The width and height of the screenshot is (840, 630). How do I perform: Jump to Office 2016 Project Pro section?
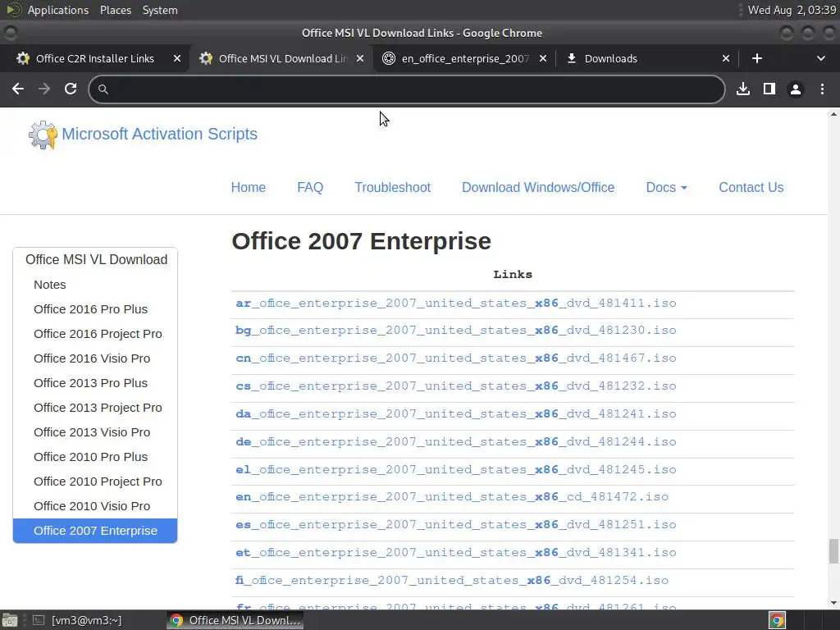click(98, 334)
